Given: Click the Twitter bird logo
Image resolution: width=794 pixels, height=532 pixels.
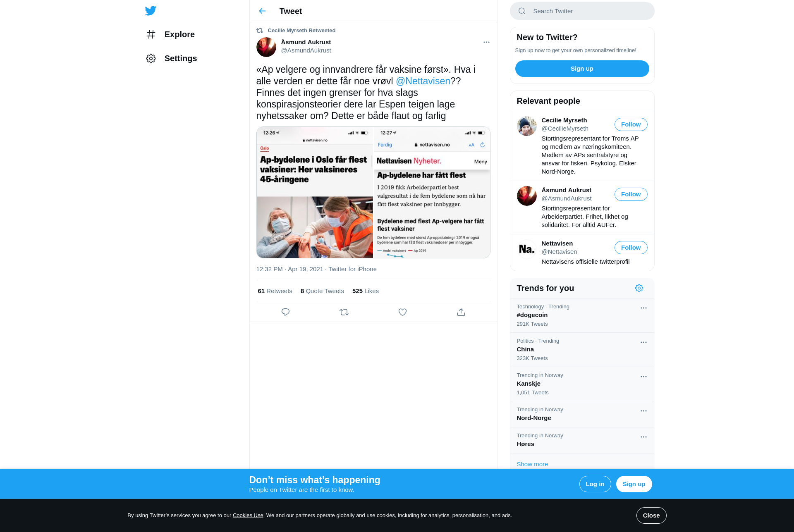Looking at the screenshot, I should (x=151, y=11).
